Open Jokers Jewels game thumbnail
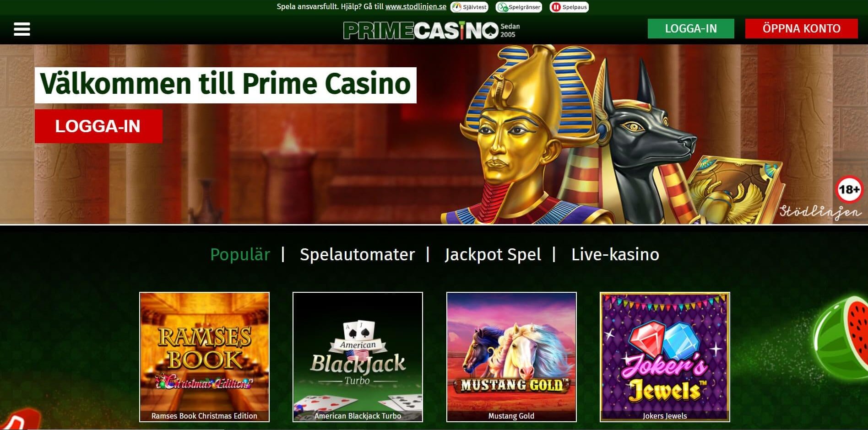Viewport: 868px width, 430px height. tap(665, 357)
